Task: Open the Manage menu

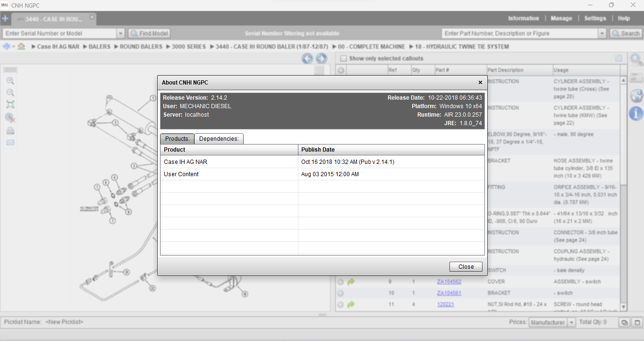Action: point(561,18)
